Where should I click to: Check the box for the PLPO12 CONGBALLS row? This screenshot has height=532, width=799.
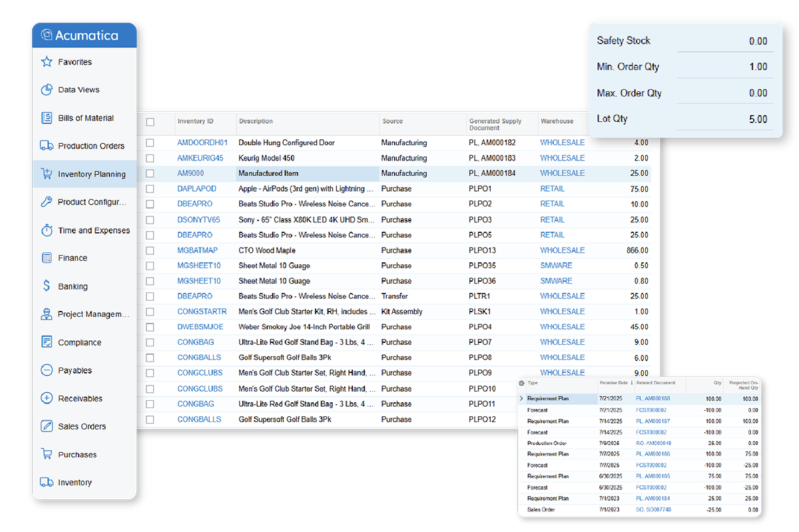[150, 419]
